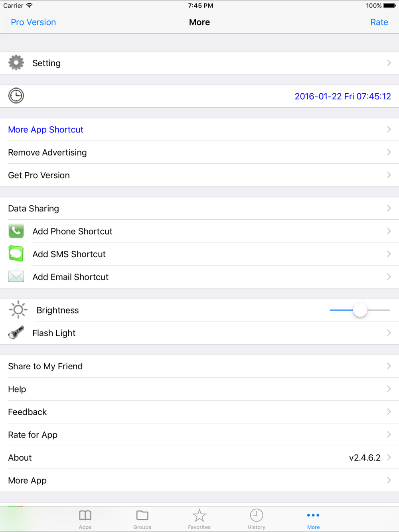Open More App Shortcut link
Viewport: 399px width, 532px height.
(45, 130)
